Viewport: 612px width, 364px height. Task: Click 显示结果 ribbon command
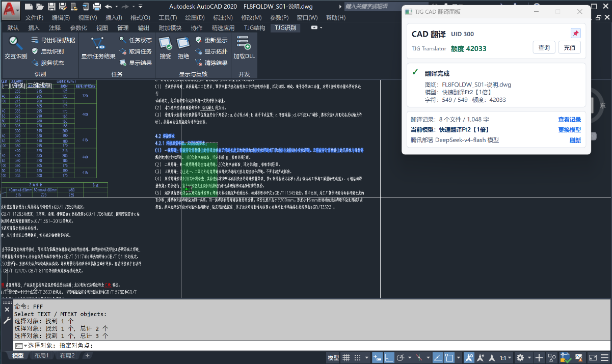tap(136, 63)
